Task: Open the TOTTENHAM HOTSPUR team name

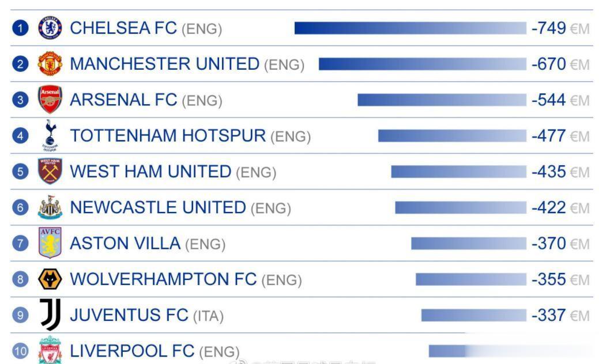Action: click(x=168, y=135)
